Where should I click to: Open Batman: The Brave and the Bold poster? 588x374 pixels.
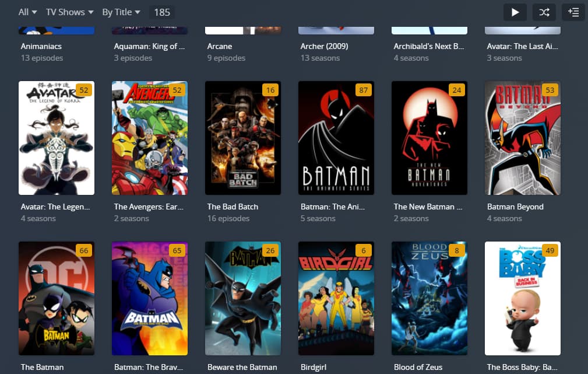click(150, 298)
